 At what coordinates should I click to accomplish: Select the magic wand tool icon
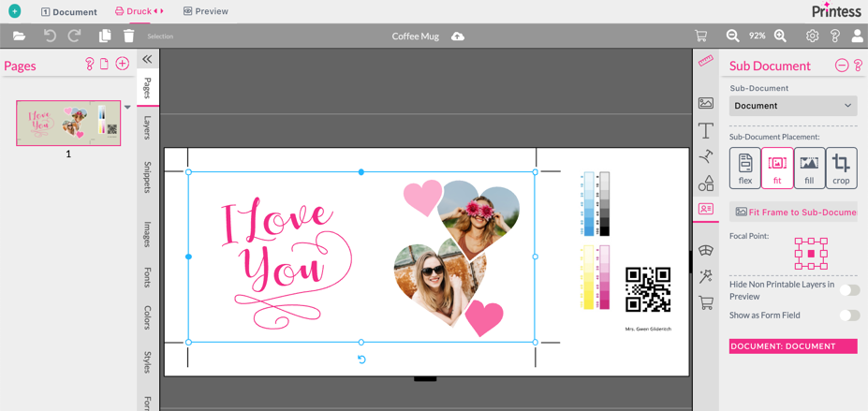click(706, 276)
